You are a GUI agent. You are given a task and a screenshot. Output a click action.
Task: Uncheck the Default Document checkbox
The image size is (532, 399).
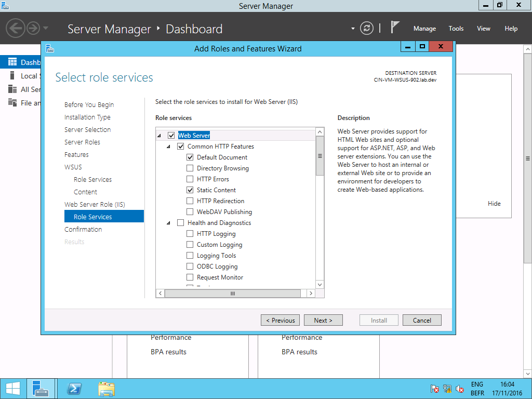pyautogui.click(x=190, y=157)
